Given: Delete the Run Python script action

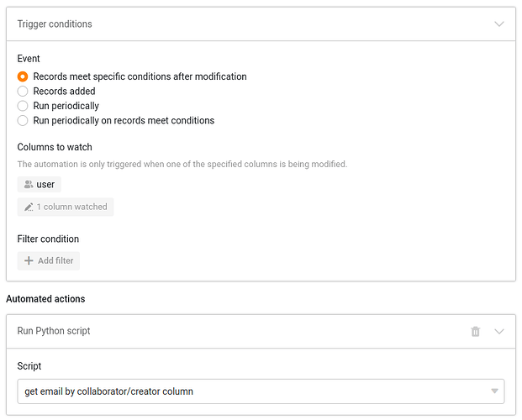Looking at the screenshot, I should pos(475,332).
